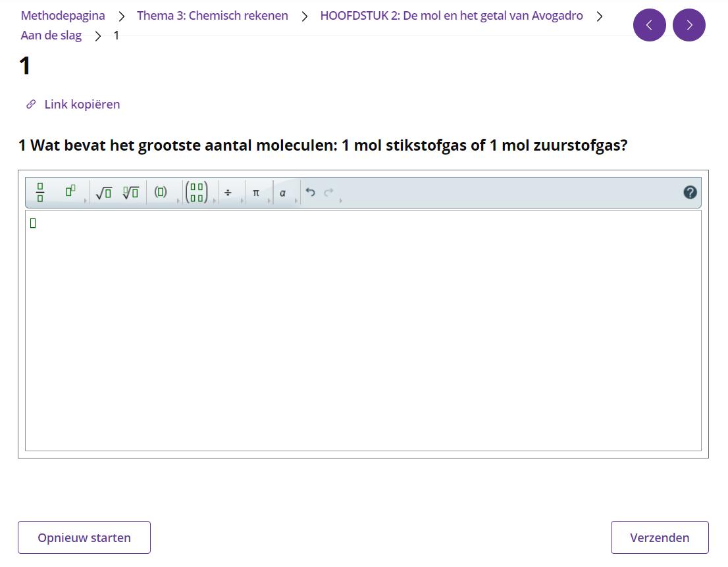Open Aan de slag breadcrumb link
728x567 pixels.
[51, 36]
